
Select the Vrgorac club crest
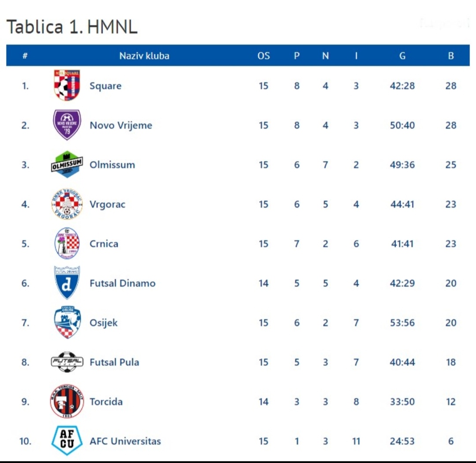(x=67, y=204)
